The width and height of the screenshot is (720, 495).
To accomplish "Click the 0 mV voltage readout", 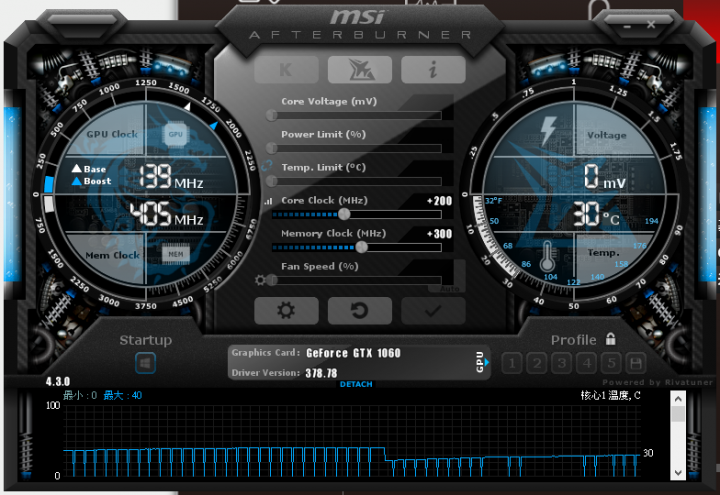I will coord(605,177).
